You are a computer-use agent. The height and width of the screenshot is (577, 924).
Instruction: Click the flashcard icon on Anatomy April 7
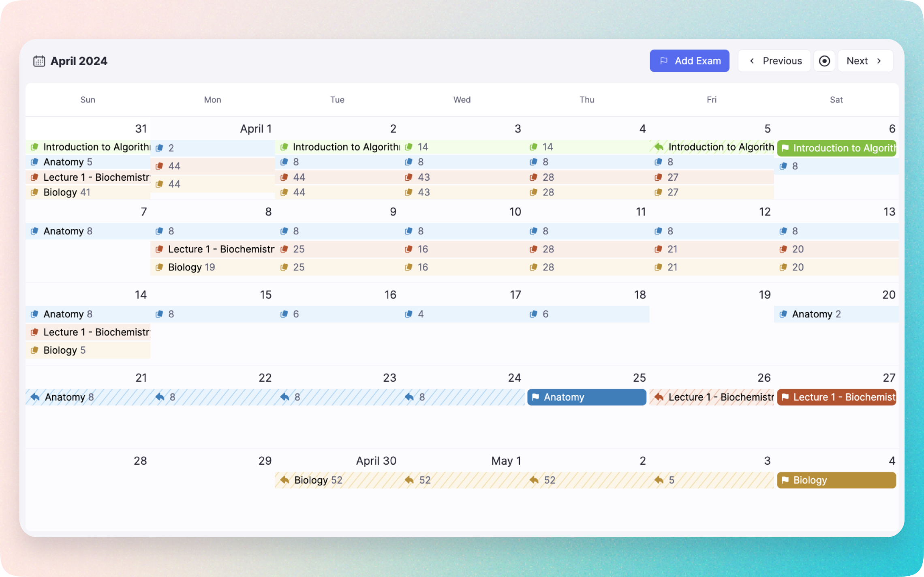[34, 231]
